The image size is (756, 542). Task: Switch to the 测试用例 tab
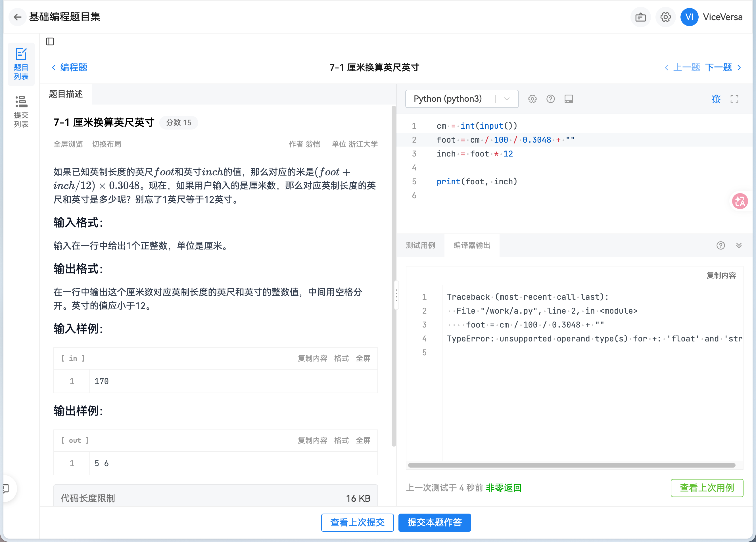(x=420, y=246)
